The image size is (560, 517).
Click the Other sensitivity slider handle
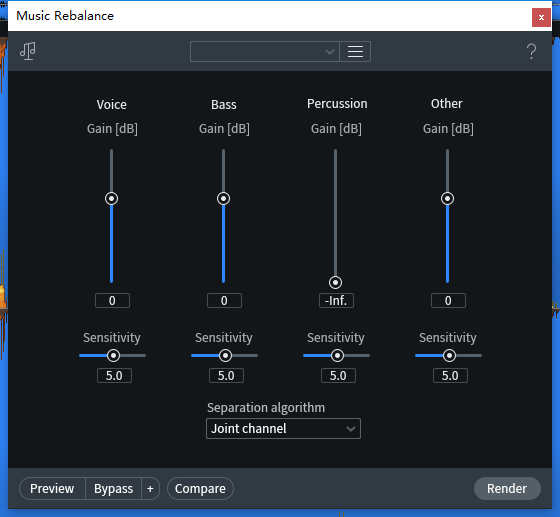point(449,356)
